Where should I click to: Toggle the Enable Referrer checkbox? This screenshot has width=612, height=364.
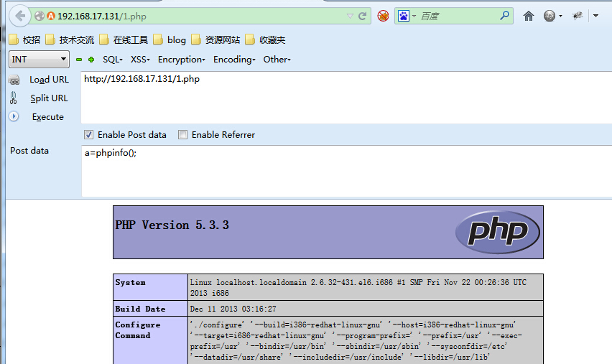coord(182,134)
